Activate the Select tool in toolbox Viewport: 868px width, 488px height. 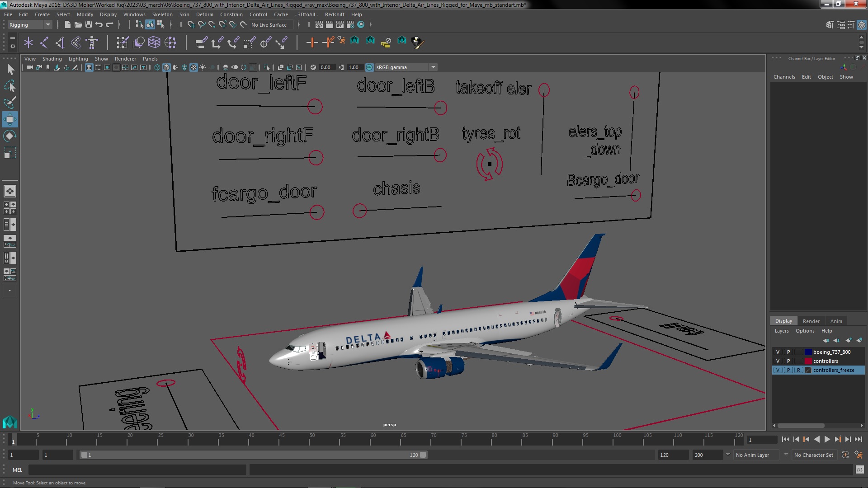(x=10, y=69)
